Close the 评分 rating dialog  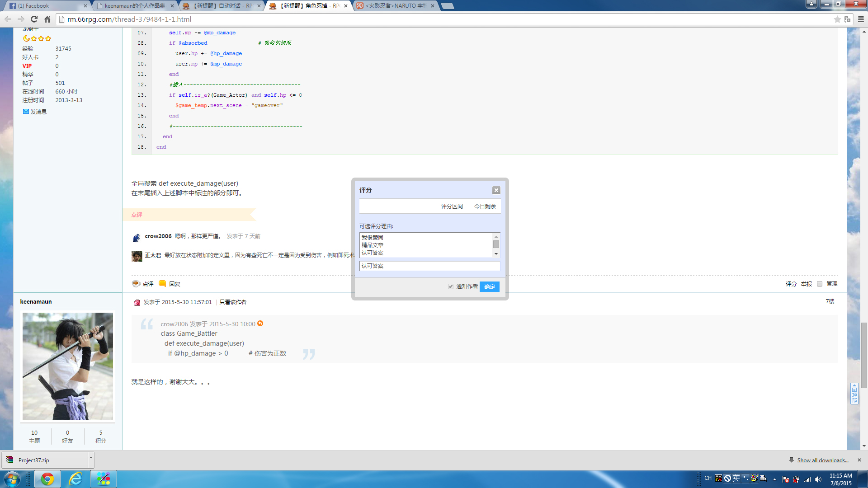(x=496, y=190)
